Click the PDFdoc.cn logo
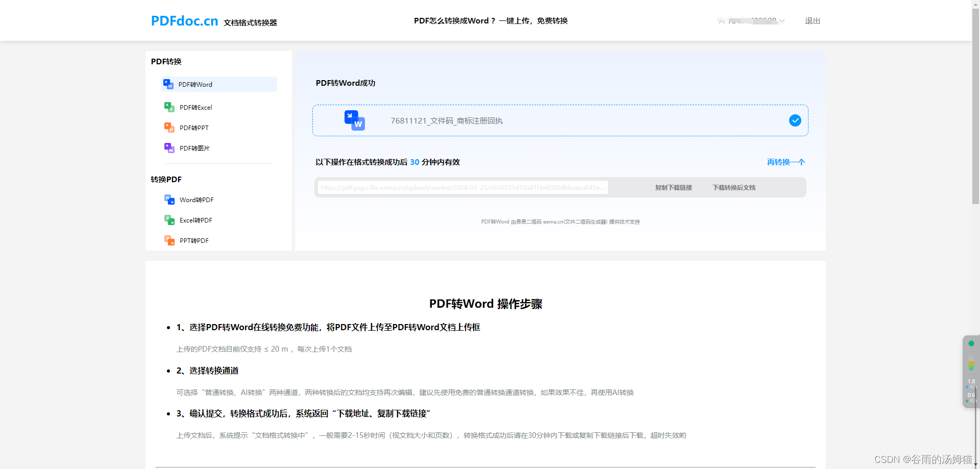The width and height of the screenshot is (980, 469). pyautogui.click(x=185, y=21)
